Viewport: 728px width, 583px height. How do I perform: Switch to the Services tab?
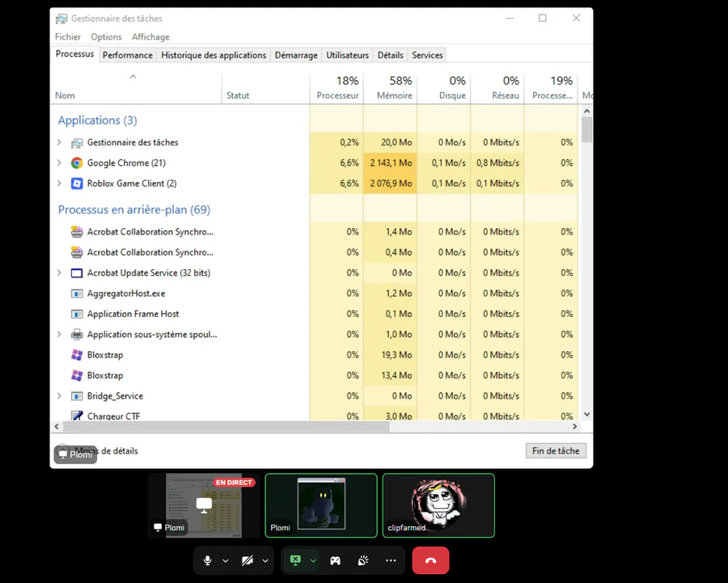[x=427, y=55]
